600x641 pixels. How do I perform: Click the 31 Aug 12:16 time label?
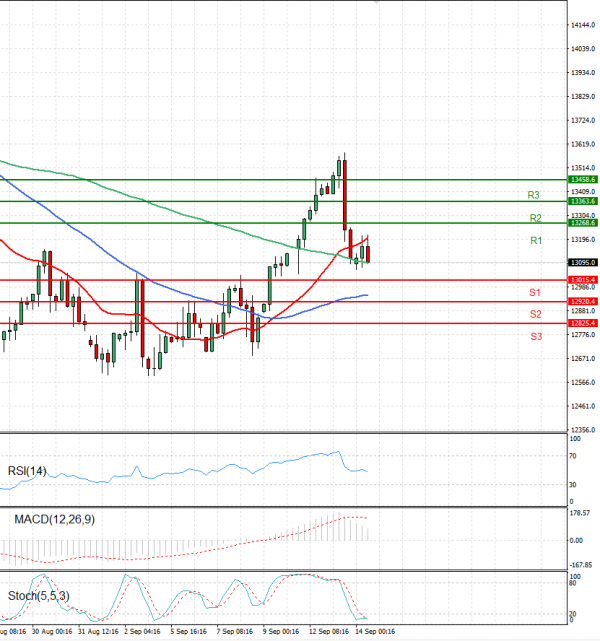click(x=98, y=632)
